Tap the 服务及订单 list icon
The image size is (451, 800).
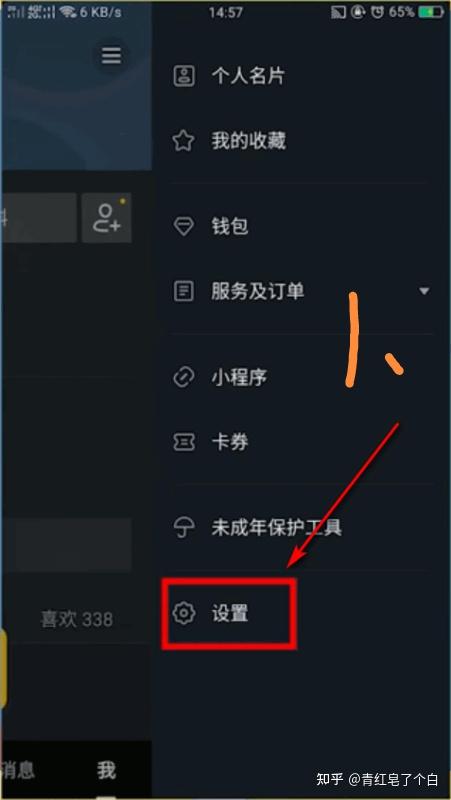[x=184, y=291]
